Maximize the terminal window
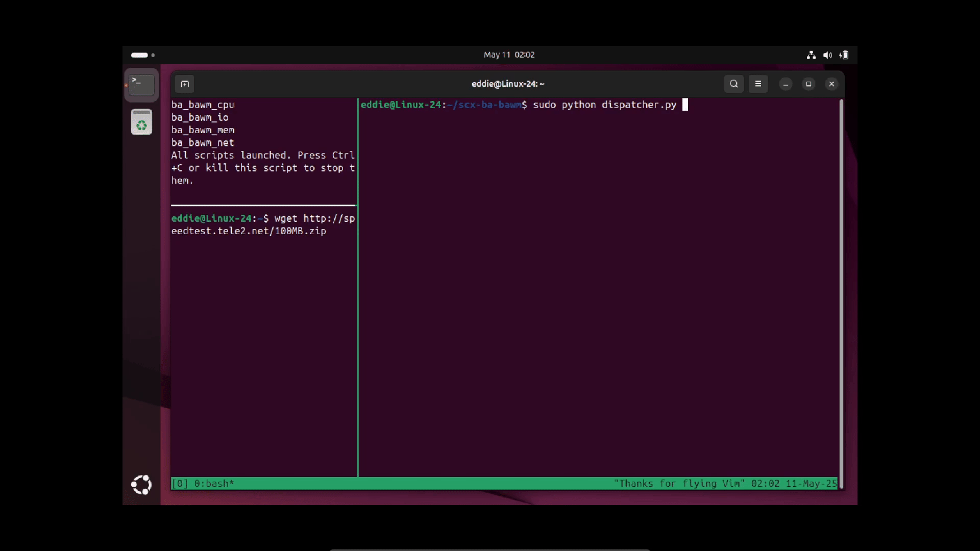 tap(808, 84)
